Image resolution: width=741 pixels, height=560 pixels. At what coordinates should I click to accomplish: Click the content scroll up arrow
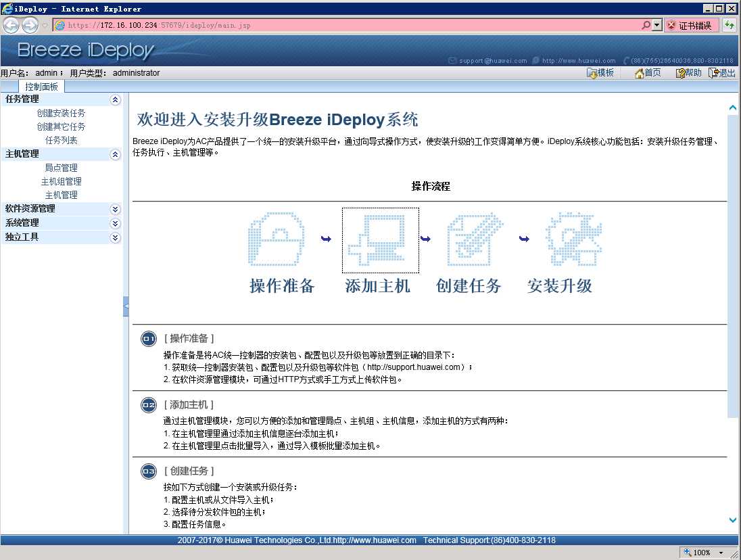[732, 108]
